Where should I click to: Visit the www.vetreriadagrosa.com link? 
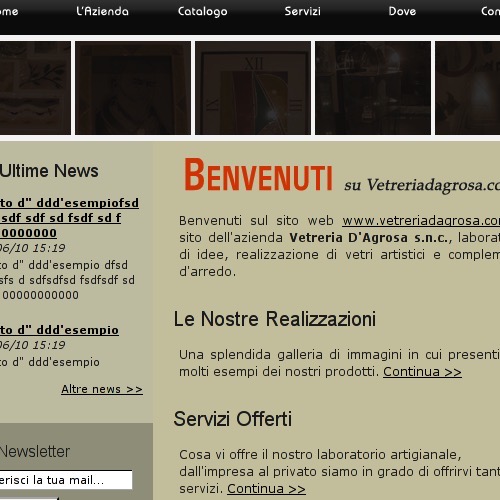pyautogui.click(x=421, y=221)
